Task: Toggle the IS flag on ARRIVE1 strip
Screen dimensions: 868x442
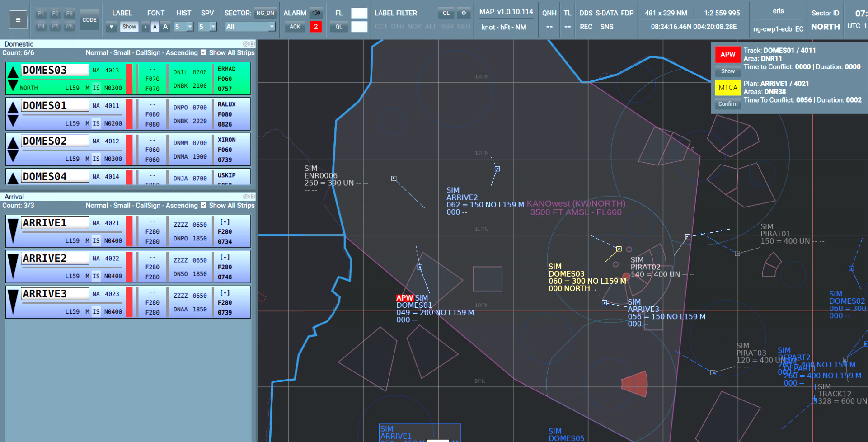Action: [x=96, y=241]
